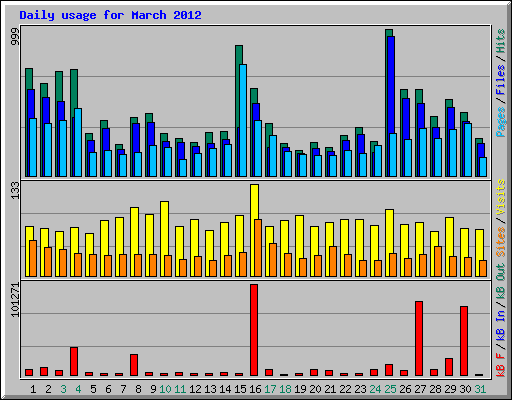This screenshot has width=512, height=400.
Task: Select day 23 on the x-axis
Action: (360, 389)
